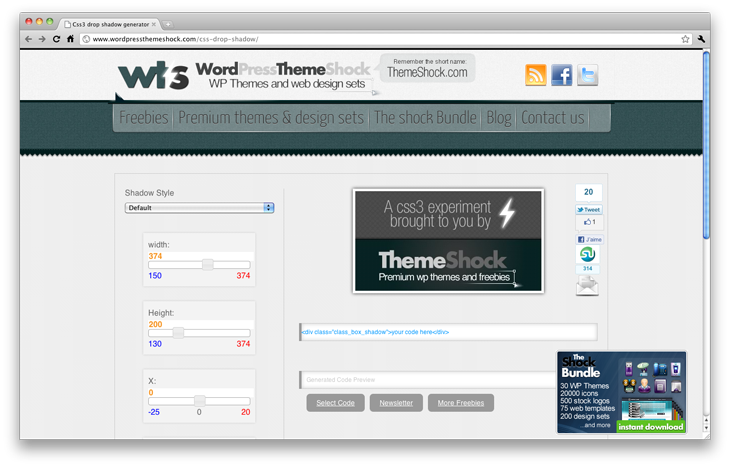
Task: Click the width minimum value 150
Action: [155, 276]
